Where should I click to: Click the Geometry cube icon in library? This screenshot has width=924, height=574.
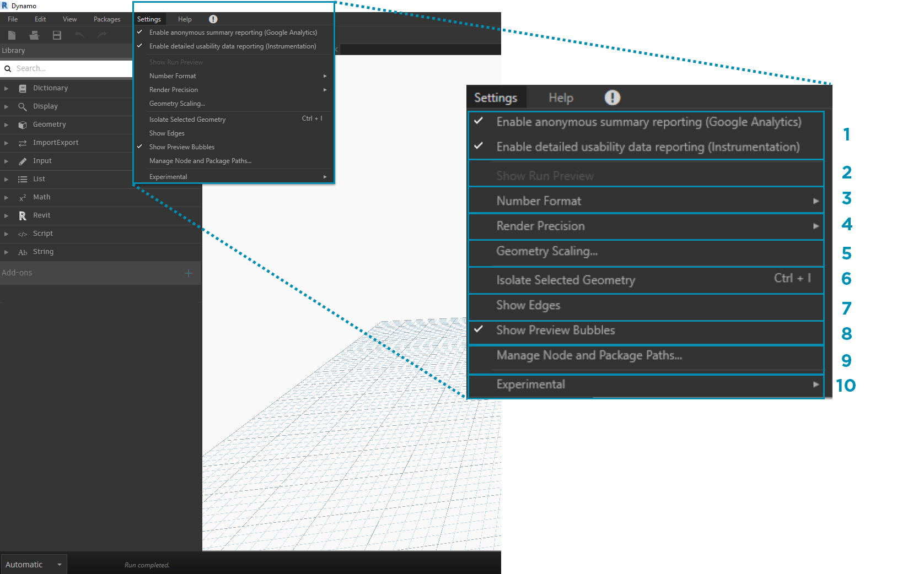(x=23, y=124)
